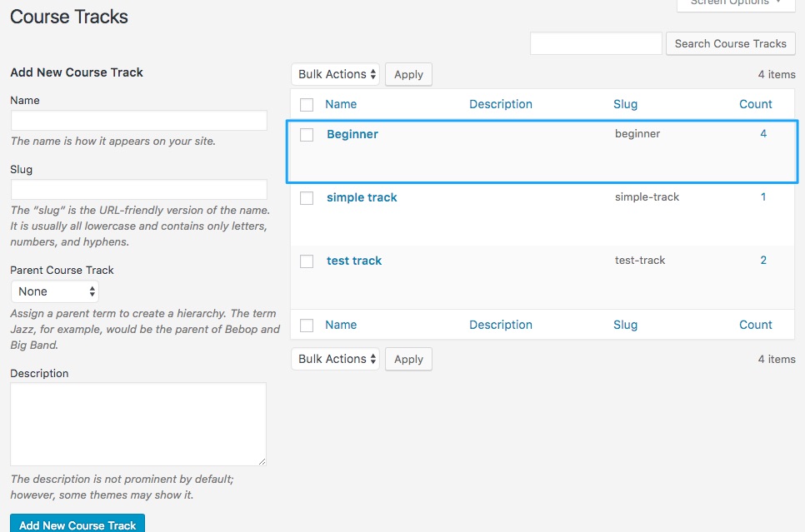805x532 pixels.
Task: Click the test-track slug text
Action: point(640,260)
